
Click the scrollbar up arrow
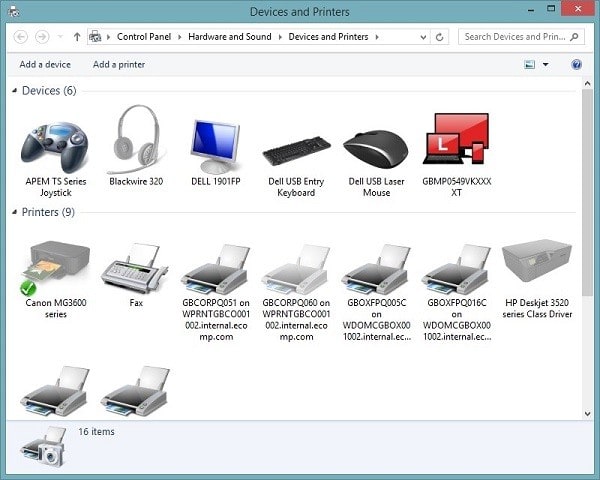tap(587, 83)
